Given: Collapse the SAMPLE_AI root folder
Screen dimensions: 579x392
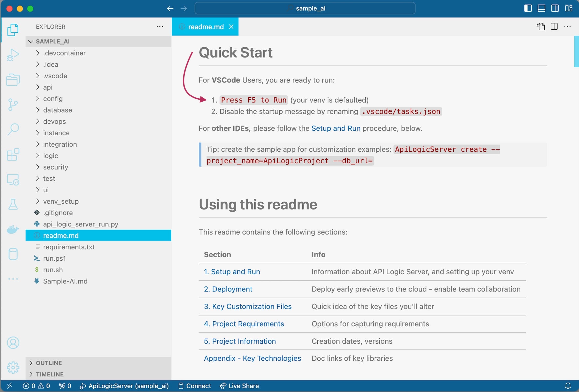Looking at the screenshot, I should (53, 41).
